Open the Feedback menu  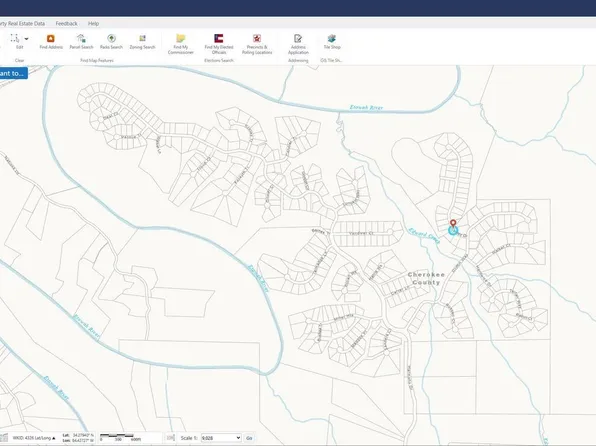point(67,24)
